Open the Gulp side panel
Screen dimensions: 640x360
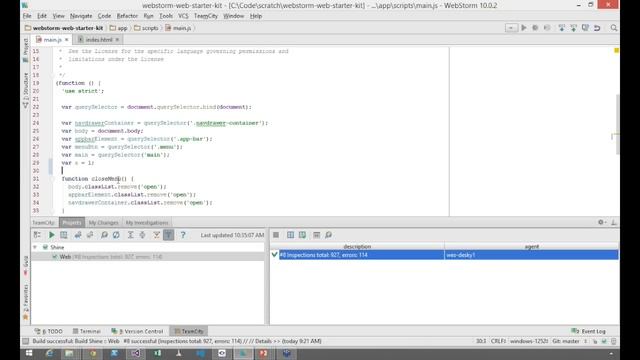click(x=26, y=265)
